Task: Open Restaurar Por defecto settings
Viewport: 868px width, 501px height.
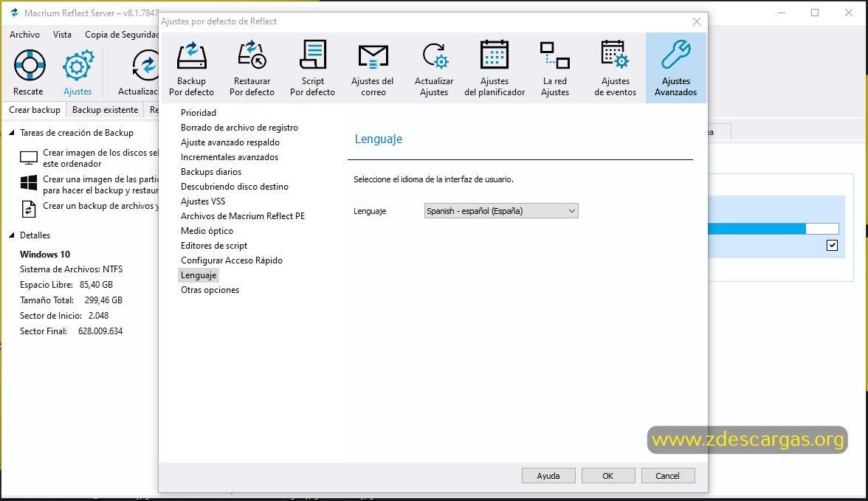Action: [252, 68]
